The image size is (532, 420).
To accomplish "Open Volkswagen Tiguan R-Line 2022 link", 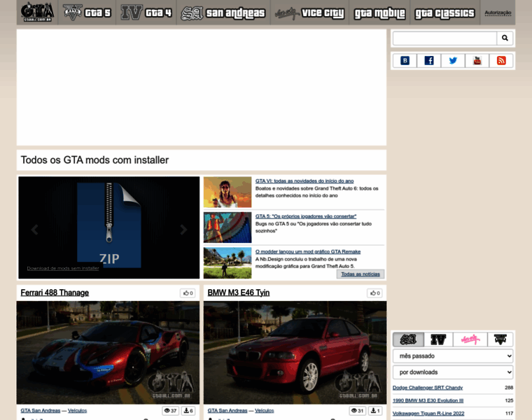I will click(x=428, y=413).
